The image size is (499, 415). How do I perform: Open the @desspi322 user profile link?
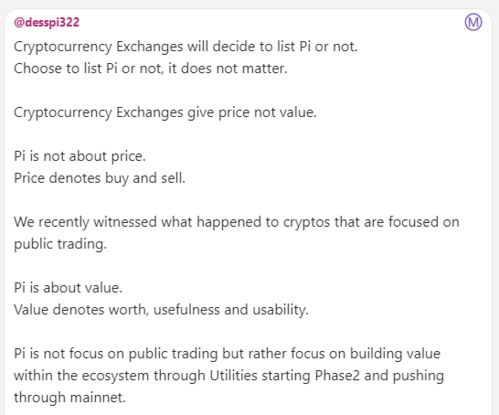[x=47, y=22]
